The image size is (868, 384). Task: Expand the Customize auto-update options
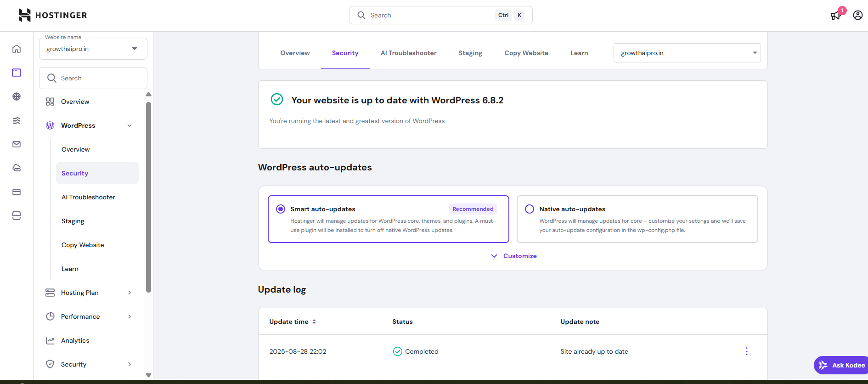(x=513, y=256)
